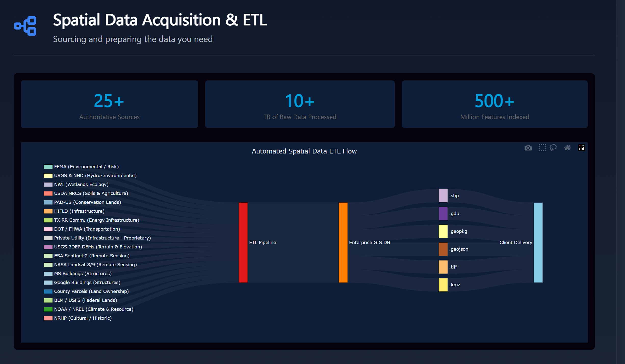This screenshot has height=364, width=625.
Task: Click the orange HIFLD color swatch
Action: point(48,211)
